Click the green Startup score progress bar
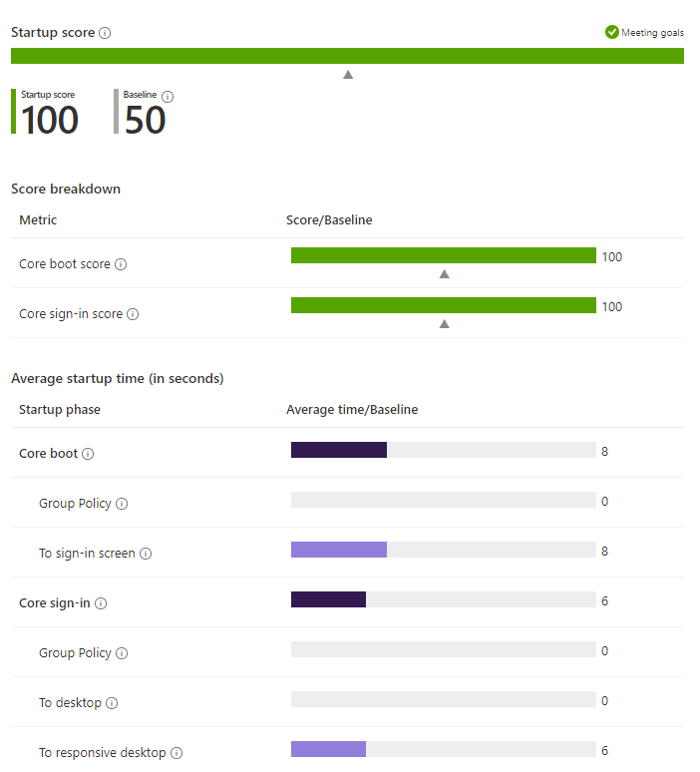 click(x=347, y=56)
